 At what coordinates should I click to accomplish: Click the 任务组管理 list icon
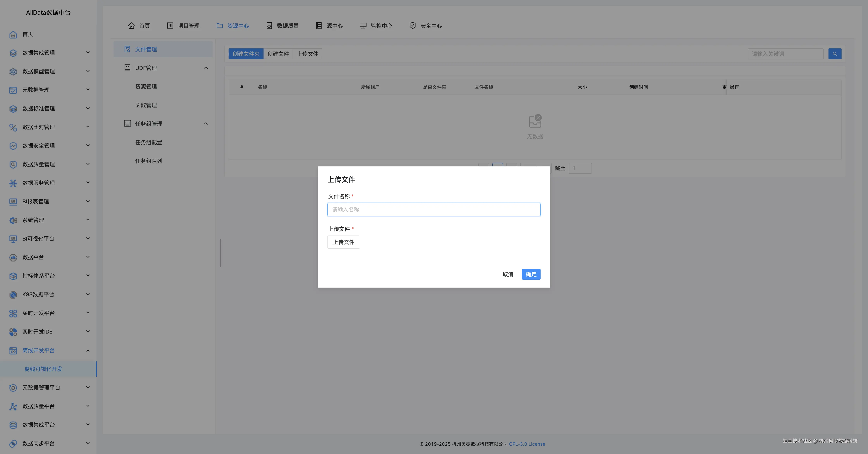(x=127, y=124)
